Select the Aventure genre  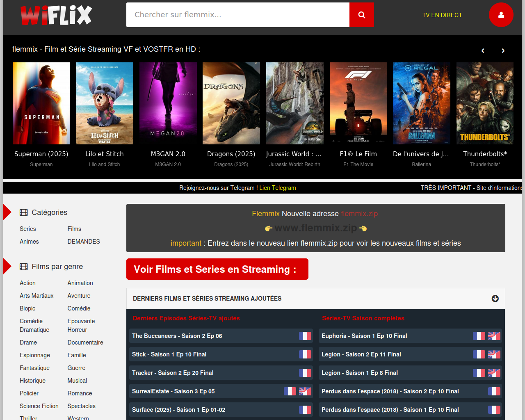pyautogui.click(x=79, y=296)
